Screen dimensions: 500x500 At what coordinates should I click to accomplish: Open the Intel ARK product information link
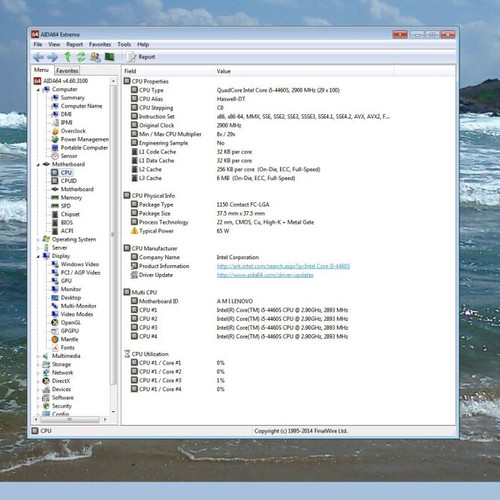tap(283, 266)
